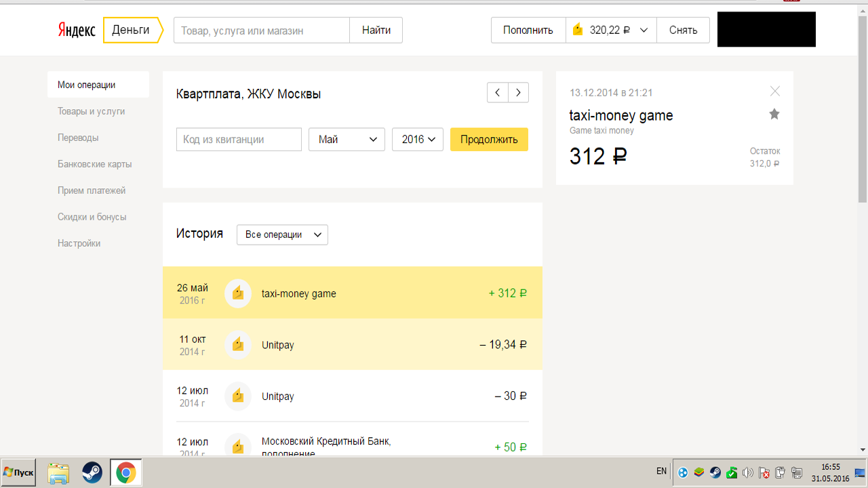
Task: Click the green checkmark tray icon
Action: coord(732,472)
